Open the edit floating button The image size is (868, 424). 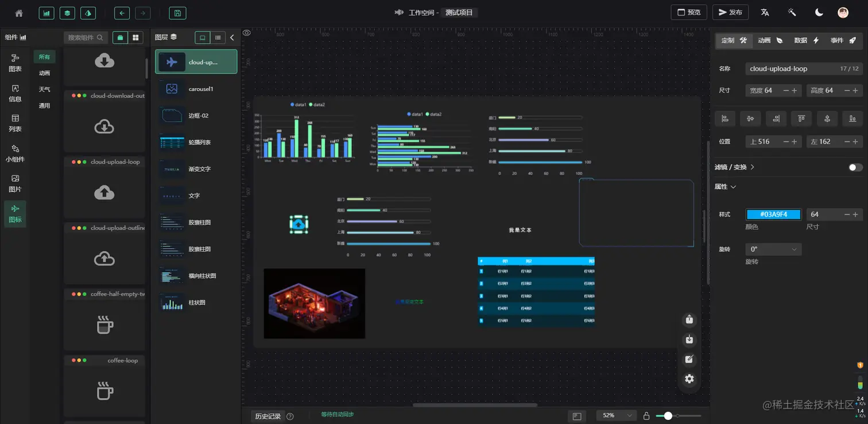689,359
